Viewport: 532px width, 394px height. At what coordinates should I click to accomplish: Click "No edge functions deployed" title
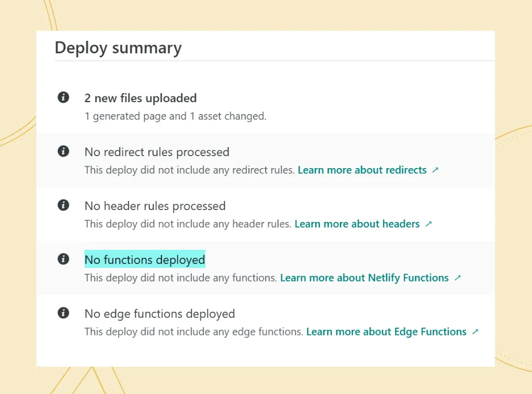(160, 314)
